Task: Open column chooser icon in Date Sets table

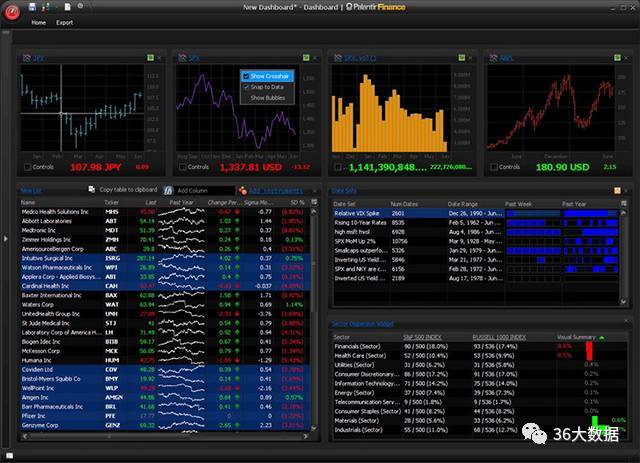Action: pyautogui.click(x=623, y=203)
